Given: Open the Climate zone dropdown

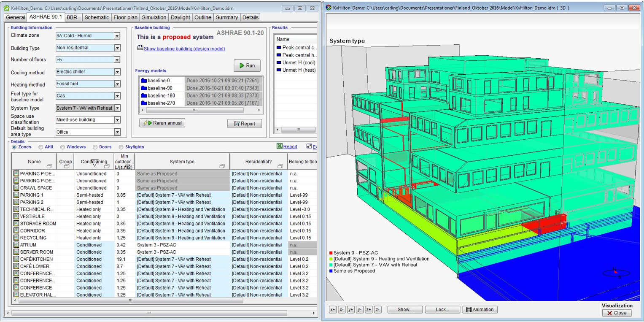Looking at the screenshot, I should pos(117,36).
